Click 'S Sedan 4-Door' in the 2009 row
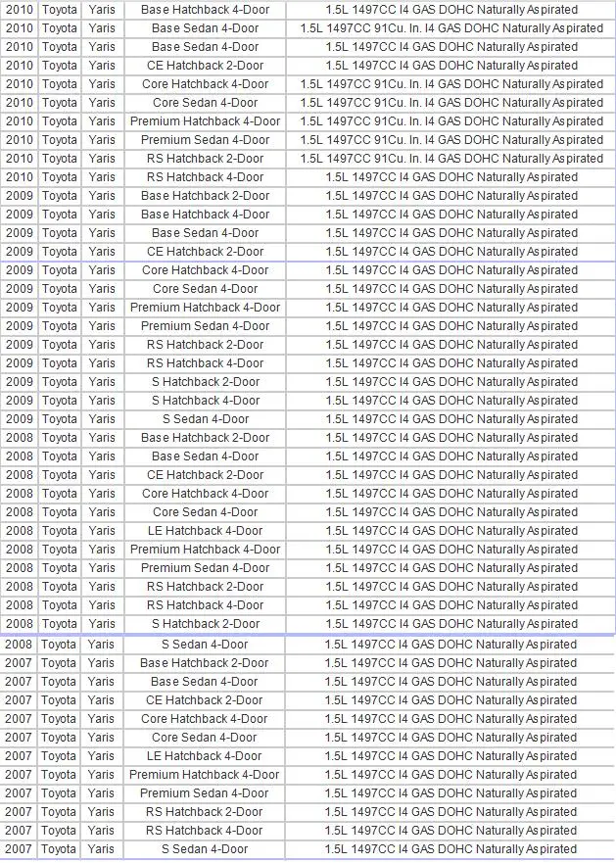 click(x=206, y=419)
